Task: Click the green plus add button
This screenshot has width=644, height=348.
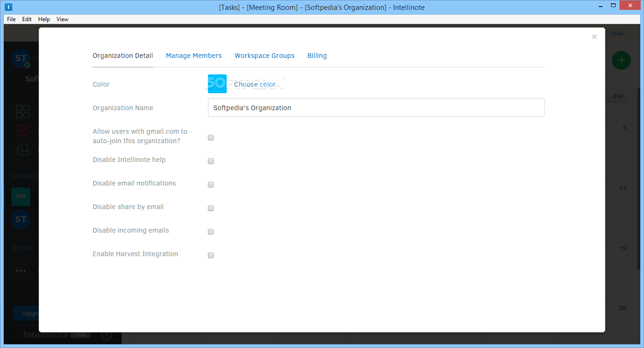Action: click(x=621, y=60)
